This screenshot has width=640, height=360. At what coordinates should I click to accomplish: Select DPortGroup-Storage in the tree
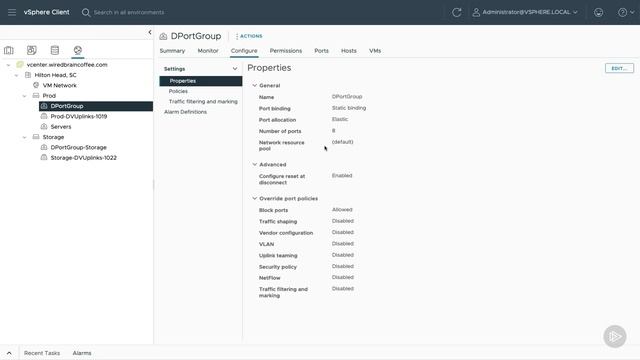point(78,147)
